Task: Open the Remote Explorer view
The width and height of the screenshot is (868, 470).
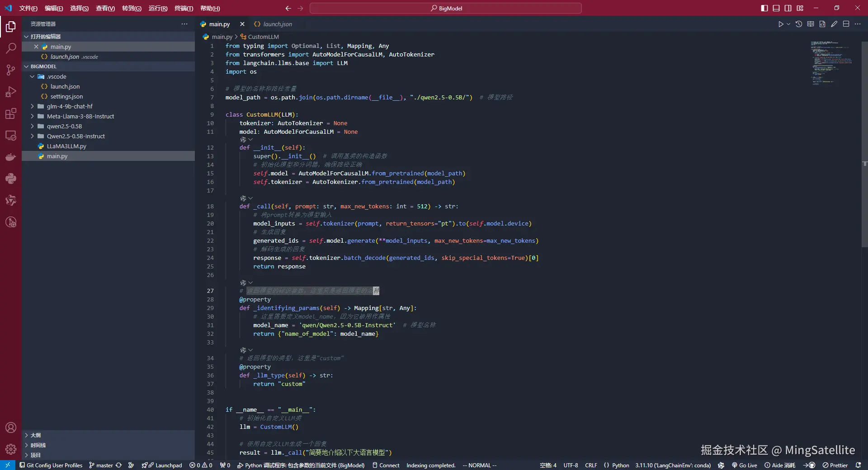Action: pyautogui.click(x=11, y=135)
